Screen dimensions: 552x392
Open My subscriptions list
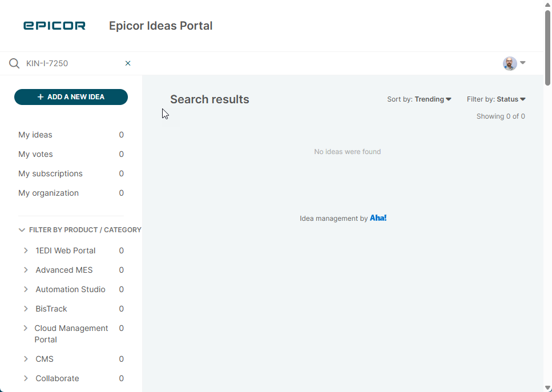[50, 174]
